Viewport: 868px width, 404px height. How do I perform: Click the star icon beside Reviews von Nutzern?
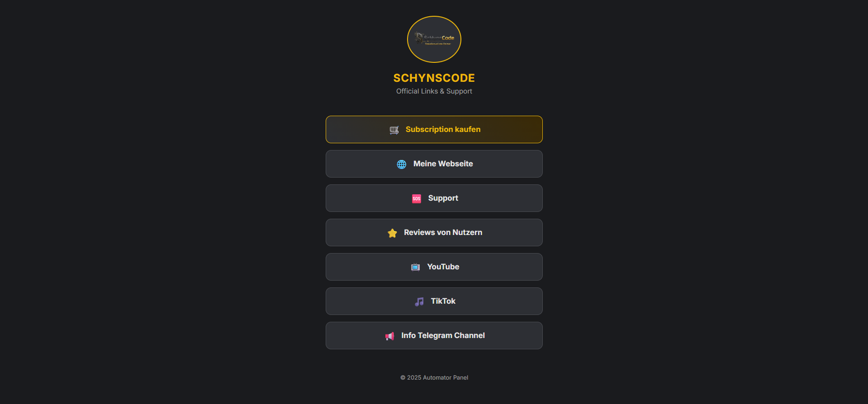pos(392,233)
